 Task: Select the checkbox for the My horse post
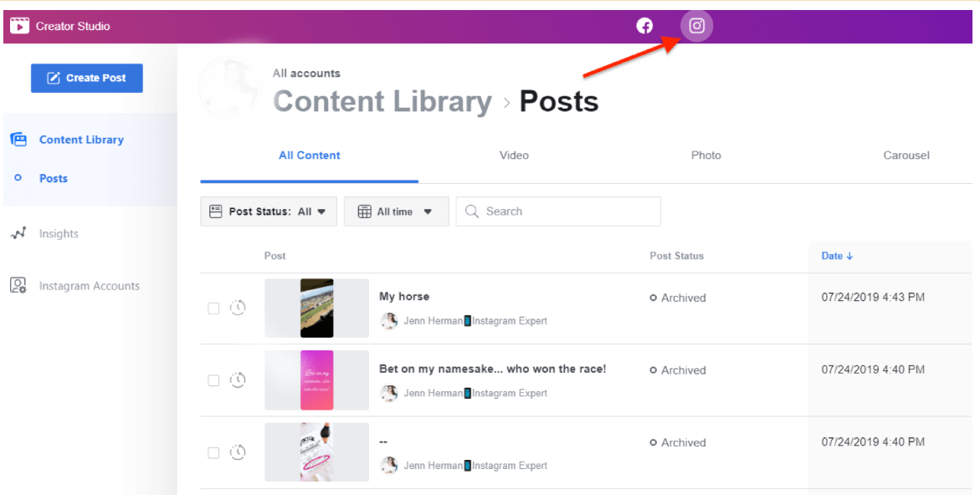[213, 308]
